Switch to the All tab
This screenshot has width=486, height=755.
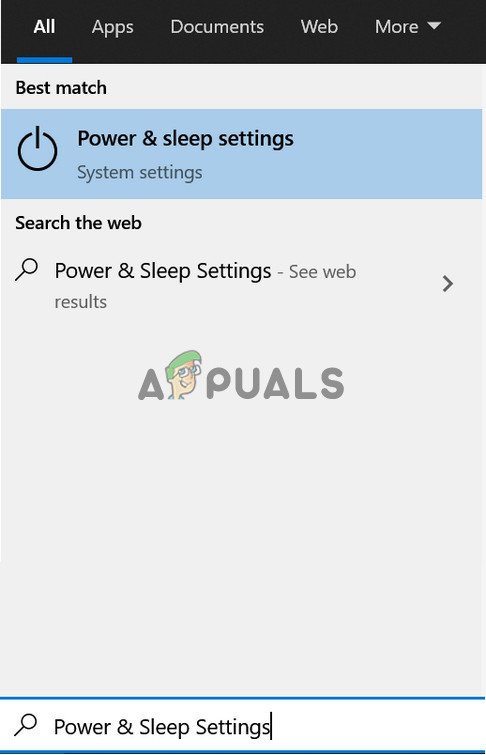tap(44, 27)
